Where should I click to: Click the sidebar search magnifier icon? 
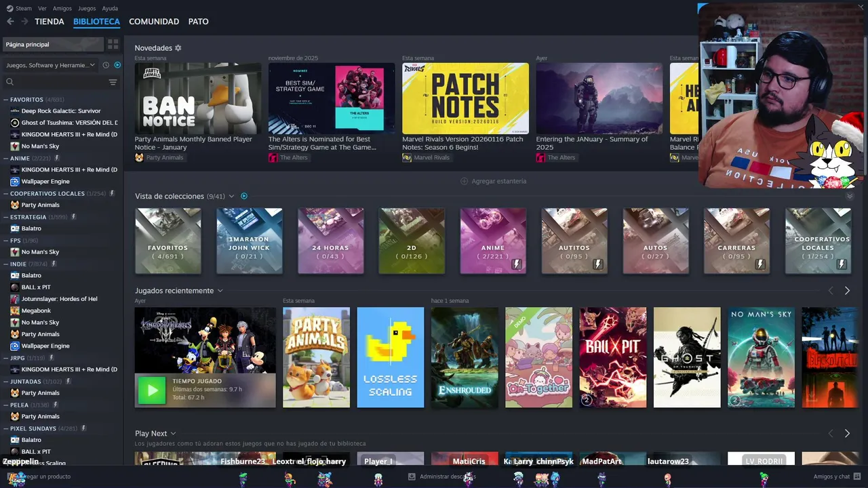[x=10, y=82]
